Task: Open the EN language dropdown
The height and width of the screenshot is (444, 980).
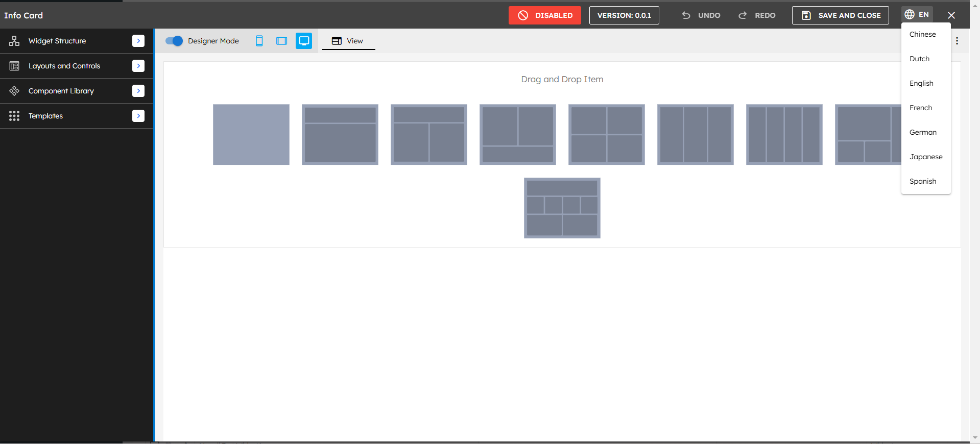Action: [x=917, y=14]
